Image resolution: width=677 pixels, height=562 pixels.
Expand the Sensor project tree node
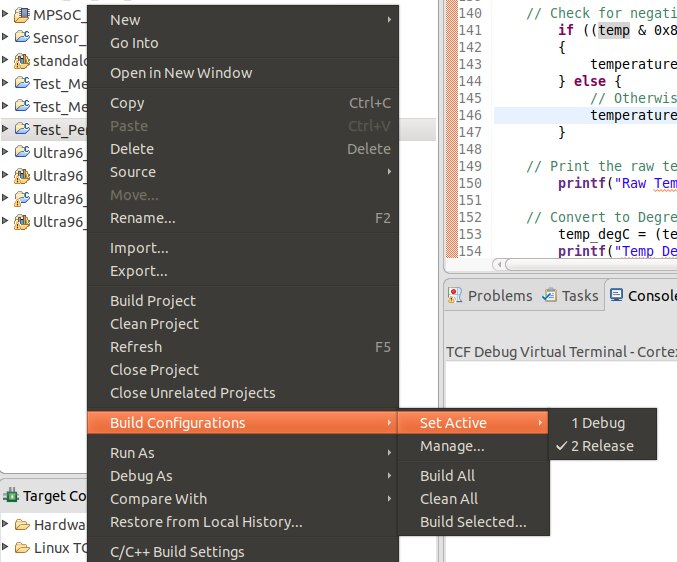(x=5, y=37)
